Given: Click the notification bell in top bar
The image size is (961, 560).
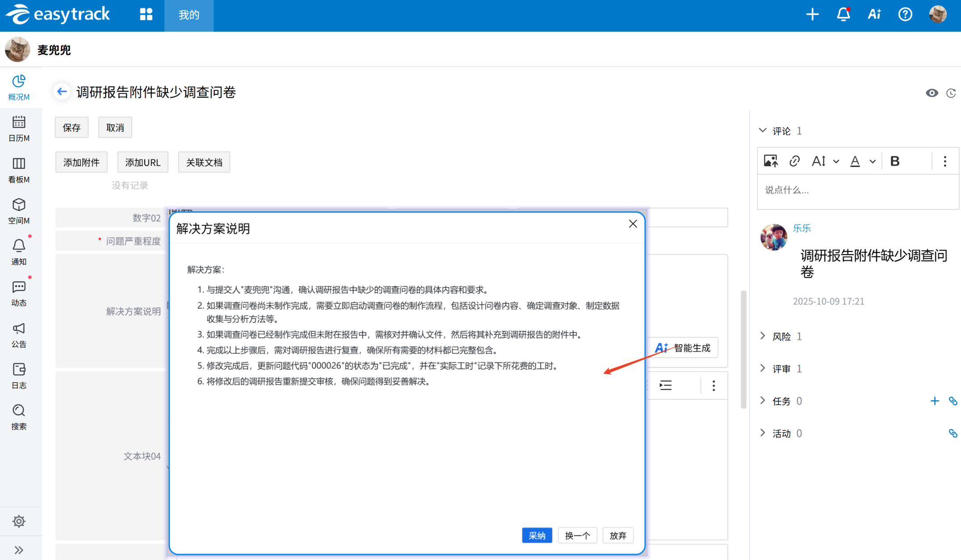Looking at the screenshot, I should (x=843, y=15).
